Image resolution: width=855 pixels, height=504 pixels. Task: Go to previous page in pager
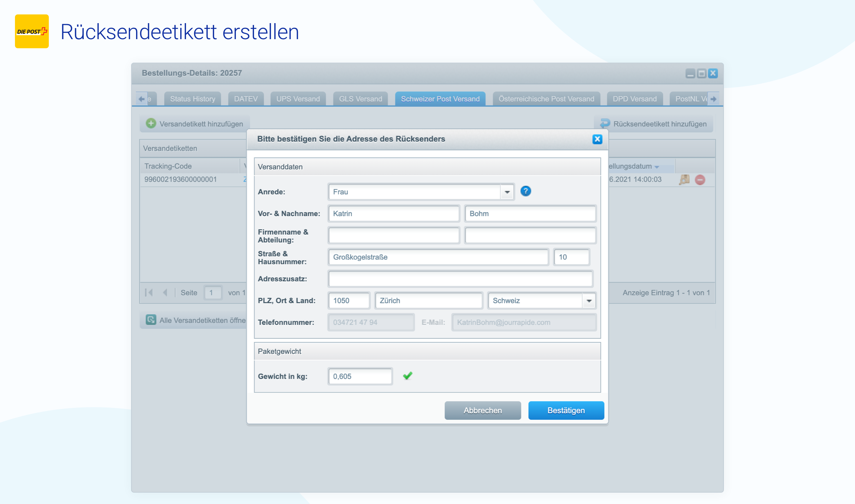pyautogui.click(x=165, y=293)
